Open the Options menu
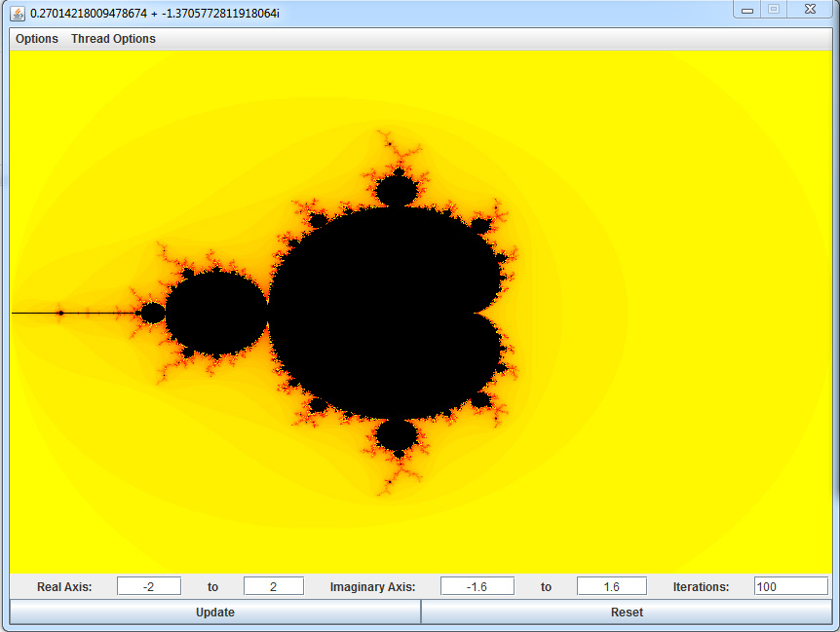 (37, 39)
